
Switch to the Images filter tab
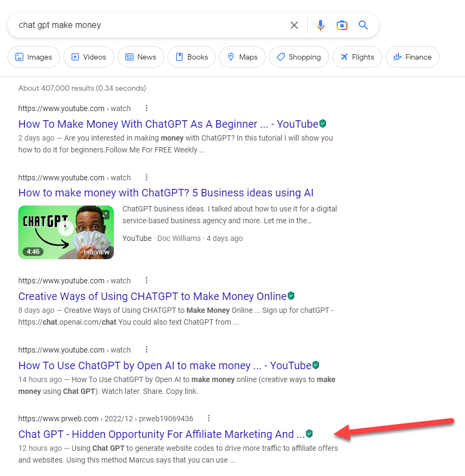(x=34, y=57)
